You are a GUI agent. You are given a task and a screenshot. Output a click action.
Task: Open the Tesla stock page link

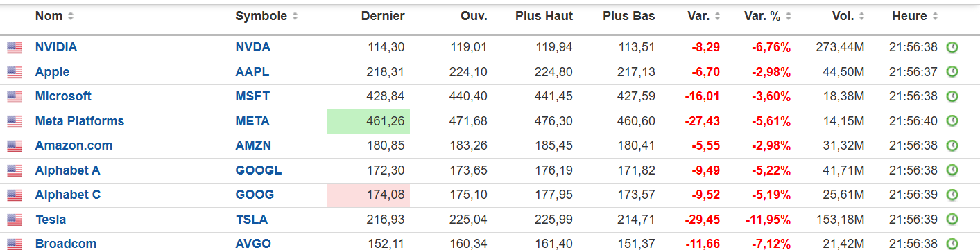(51, 220)
